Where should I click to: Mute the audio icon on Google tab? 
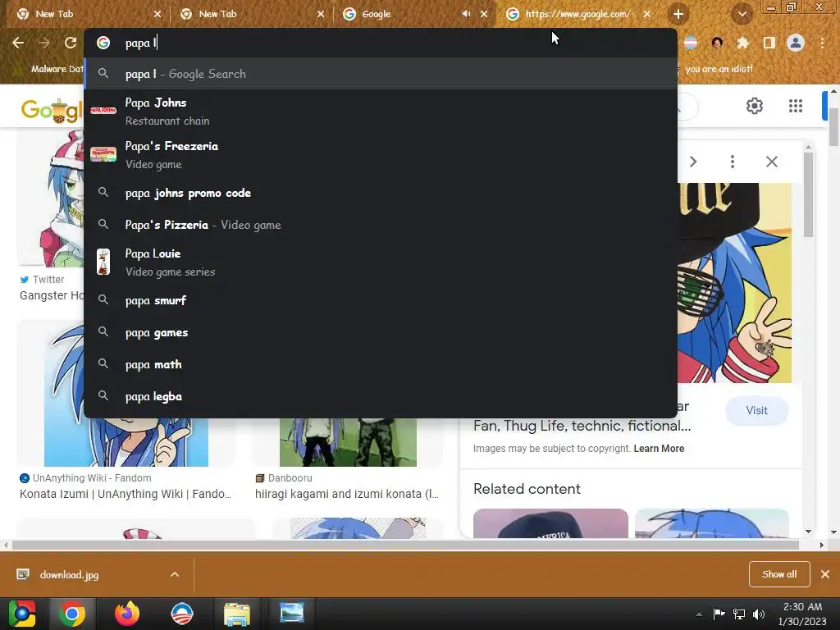point(467,14)
